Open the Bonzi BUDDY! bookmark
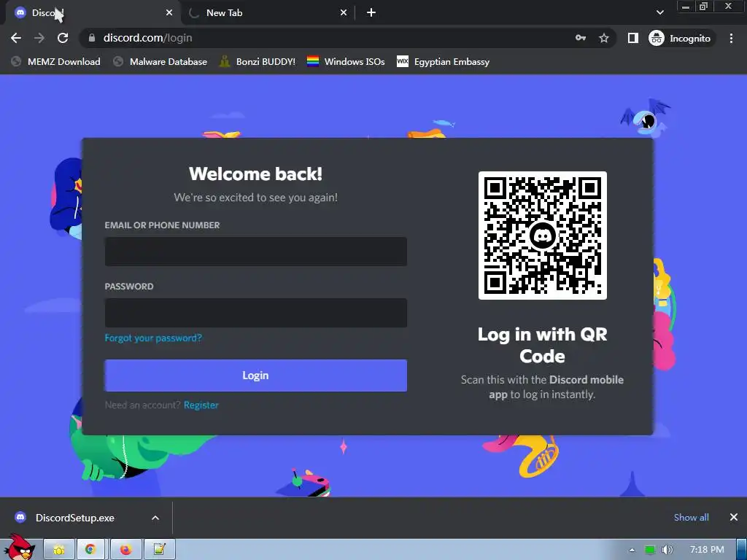The height and width of the screenshot is (560, 747). pos(258,62)
